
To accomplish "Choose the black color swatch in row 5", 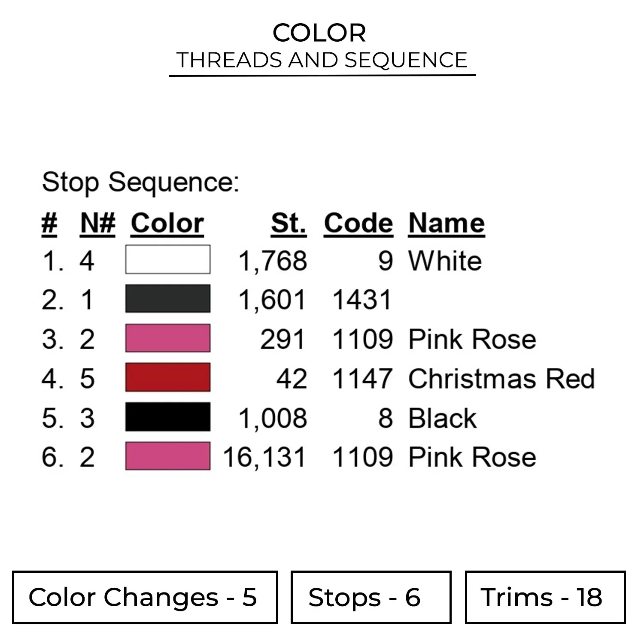I will coord(167,417).
